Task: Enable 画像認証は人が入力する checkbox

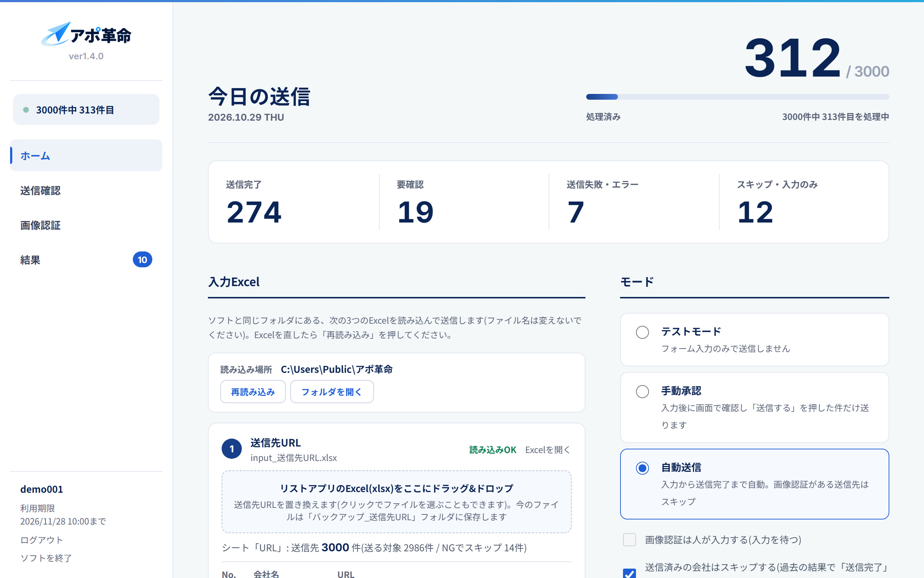Action: 629,540
